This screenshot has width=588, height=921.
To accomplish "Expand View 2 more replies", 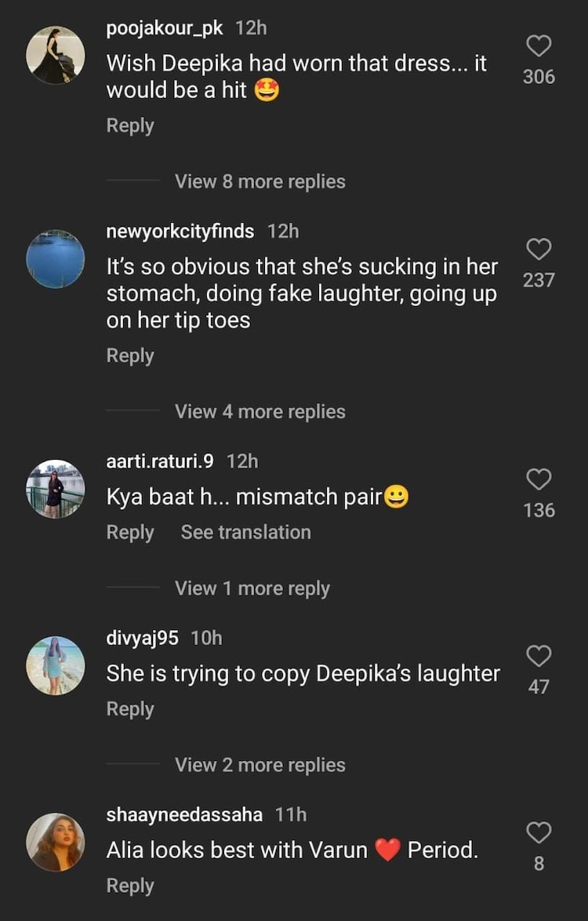I will pos(260,765).
